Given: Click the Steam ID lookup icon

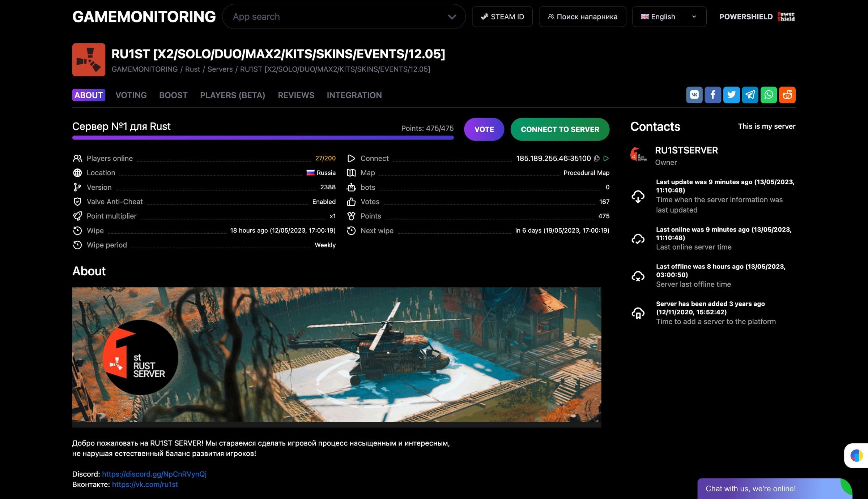Looking at the screenshot, I should click(484, 17).
